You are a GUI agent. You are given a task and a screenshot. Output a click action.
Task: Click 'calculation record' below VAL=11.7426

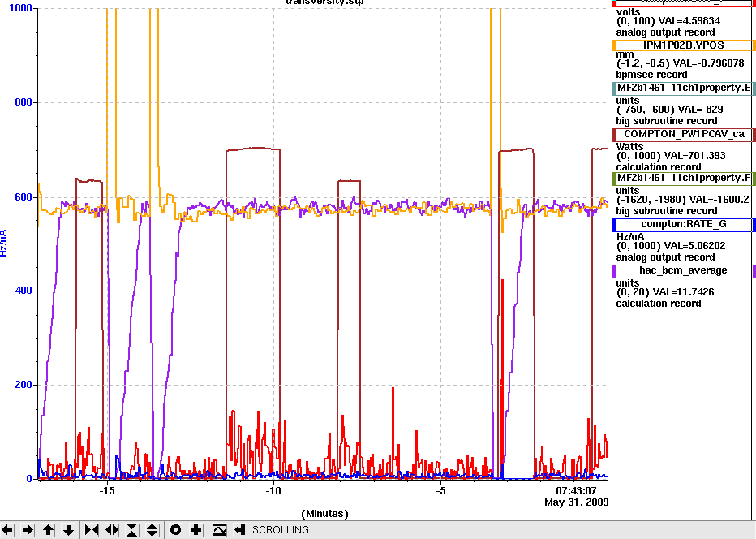coord(659,304)
